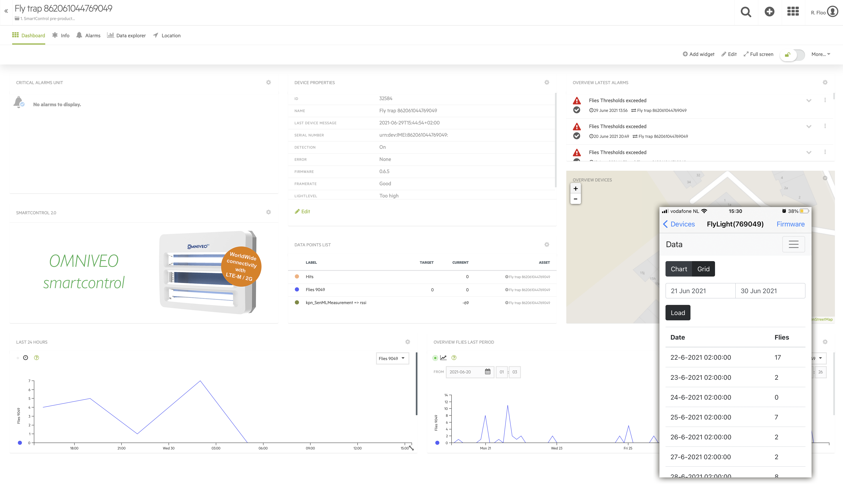Viewport: 843px width, 504px height.
Task: Open Overview Latest Alarms settings gear
Action: [825, 83]
